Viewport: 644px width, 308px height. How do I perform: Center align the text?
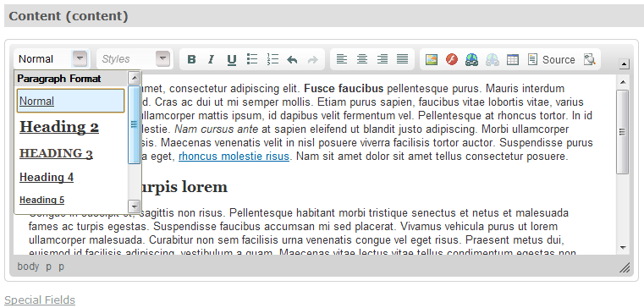[x=362, y=59]
